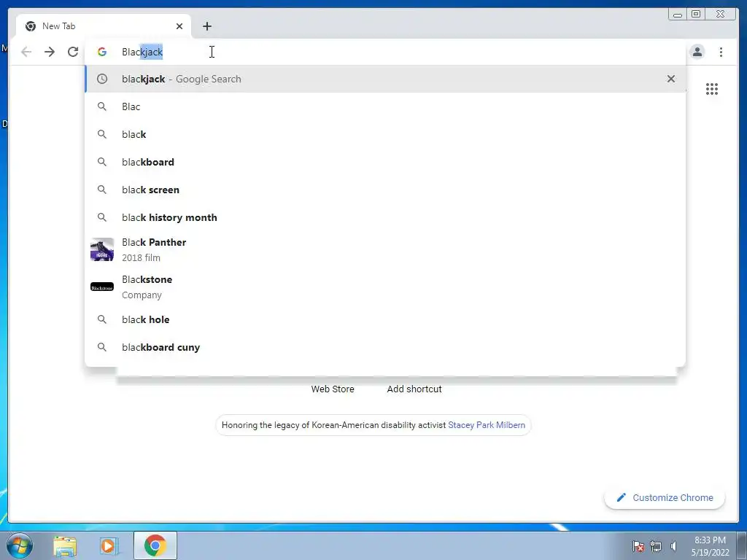Click the Blackstone logo thumbnail
This screenshot has width=747, height=560.
102,287
